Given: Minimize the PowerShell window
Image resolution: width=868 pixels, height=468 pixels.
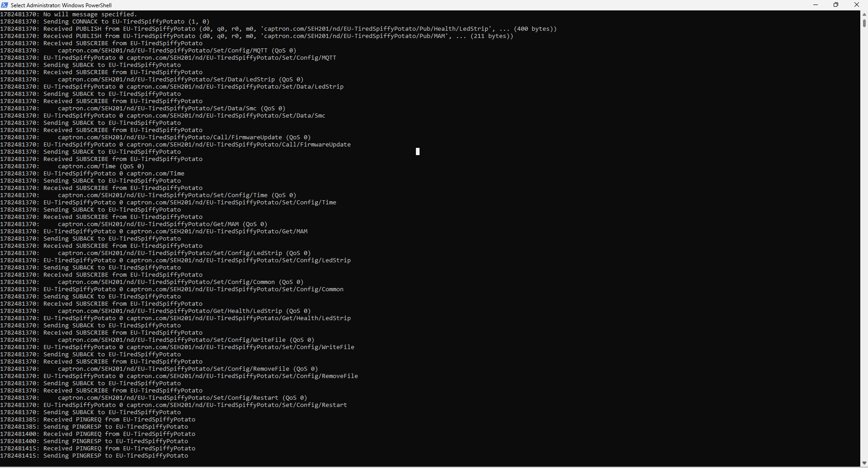Looking at the screenshot, I should (816, 5).
